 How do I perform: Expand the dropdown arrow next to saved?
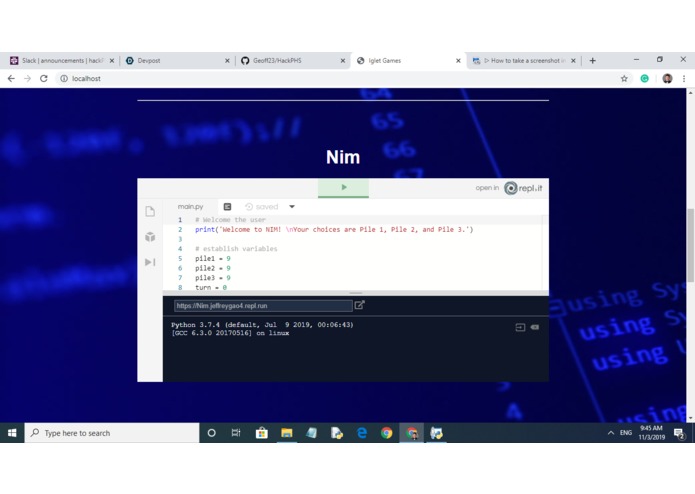[x=292, y=206]
